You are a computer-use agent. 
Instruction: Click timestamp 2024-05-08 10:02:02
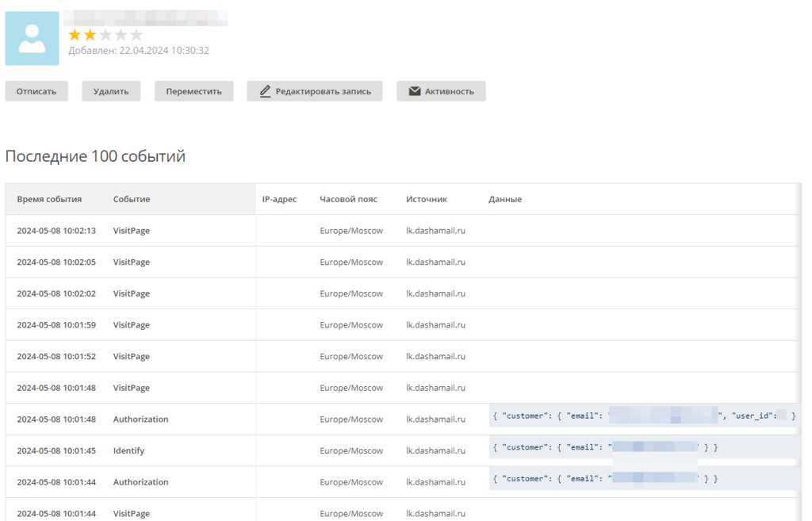coord(56,293)
